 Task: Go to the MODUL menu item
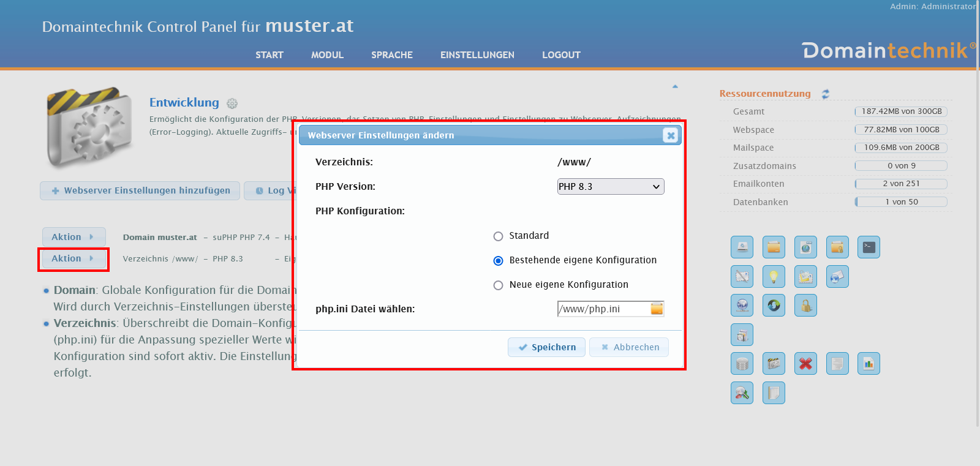click(x=327, y=55)
